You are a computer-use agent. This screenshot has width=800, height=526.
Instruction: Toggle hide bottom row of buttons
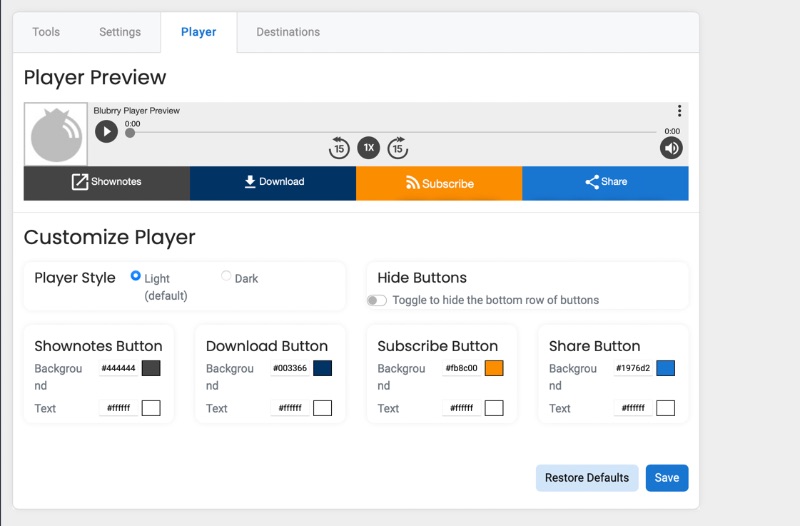377,300
